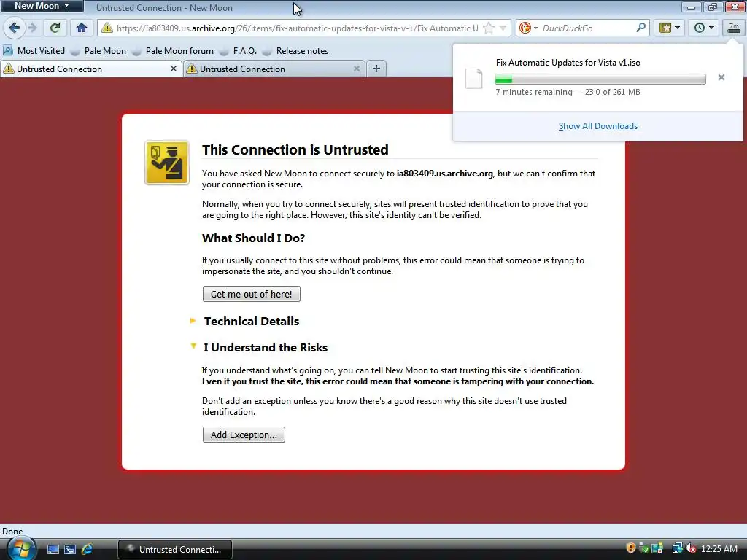Minimize the New Moon window
Image resolution: width=747 pixels, height=560 pixels.
coord(692,7)
